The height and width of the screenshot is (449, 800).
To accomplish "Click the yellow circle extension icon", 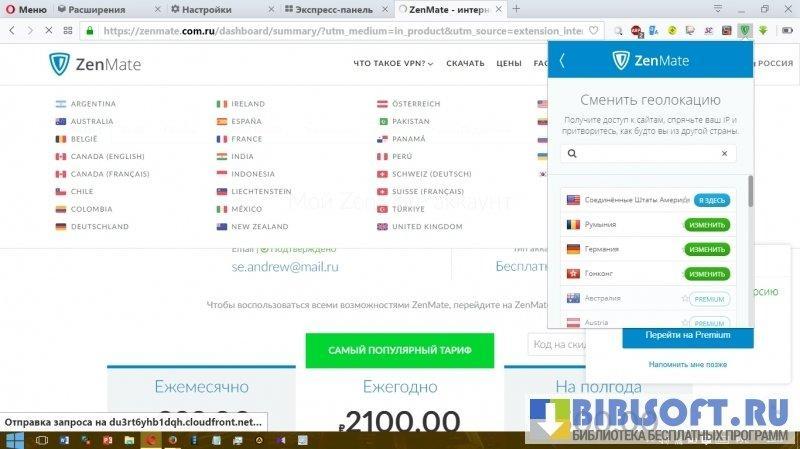I will tap(672, 31).
